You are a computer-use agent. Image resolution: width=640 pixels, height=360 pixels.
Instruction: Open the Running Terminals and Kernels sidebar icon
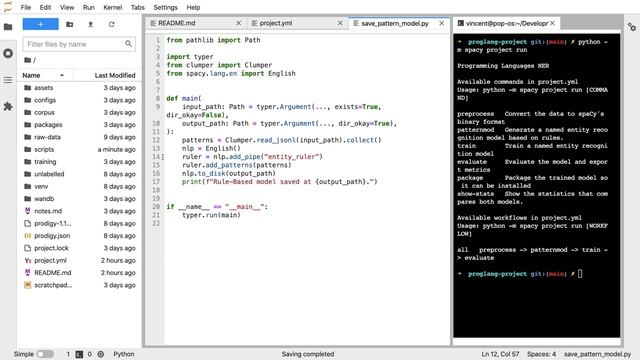pos(8,53)
